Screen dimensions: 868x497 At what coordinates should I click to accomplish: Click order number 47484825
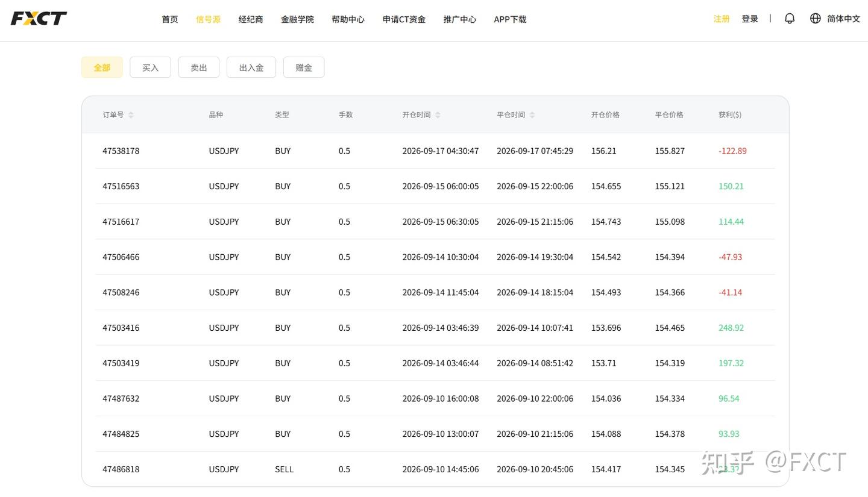tap(121, 434)
